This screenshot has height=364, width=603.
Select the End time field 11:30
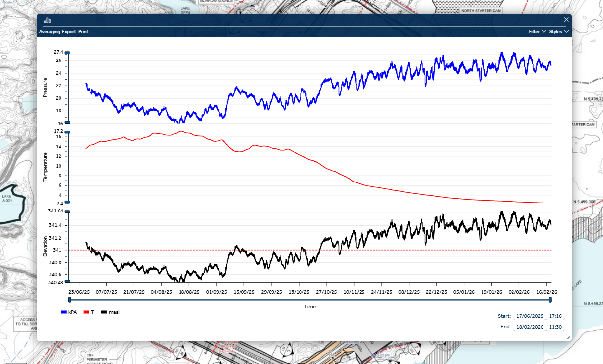pyautogui.click(x=555, y=327)
